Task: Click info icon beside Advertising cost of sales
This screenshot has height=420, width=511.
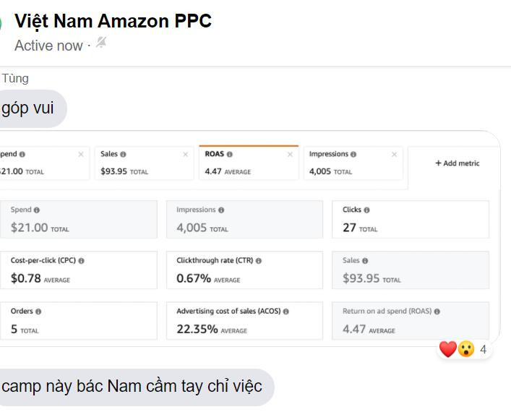Action: tap(286, 312)
